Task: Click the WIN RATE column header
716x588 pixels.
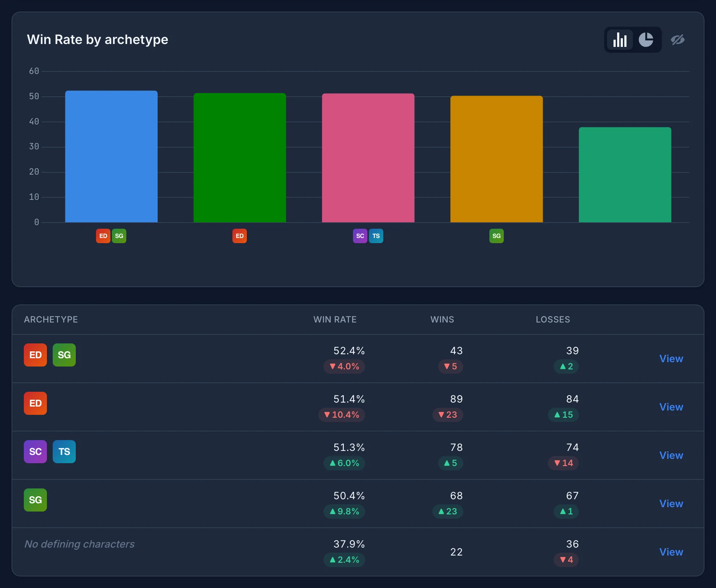Action: pyautogui.click(x=335, y=319)
